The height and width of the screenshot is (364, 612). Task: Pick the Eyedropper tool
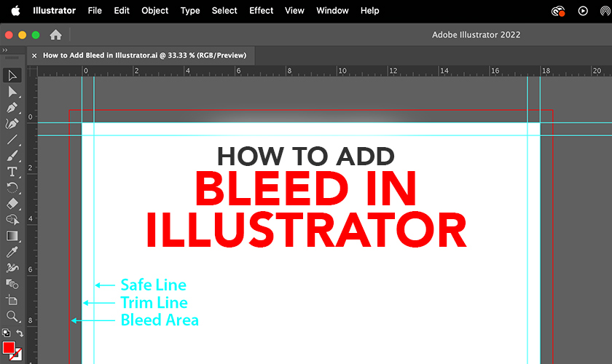(x=12, y=252)
